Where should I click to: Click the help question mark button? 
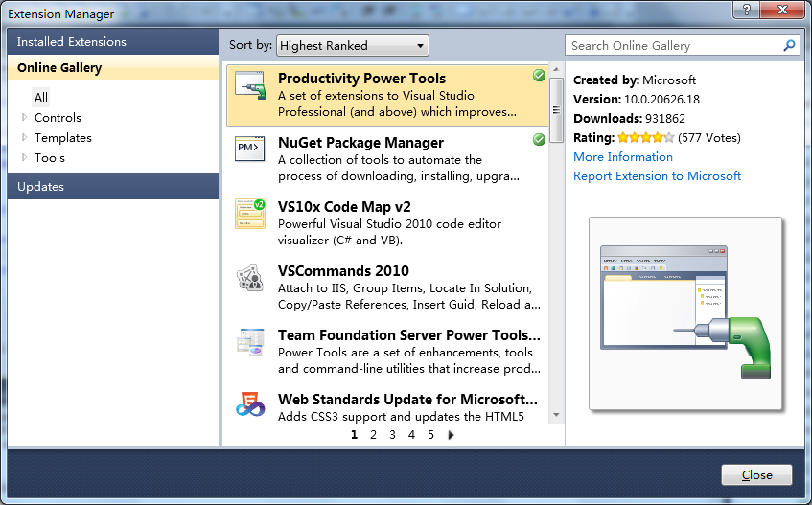click(x=746, y=10)
